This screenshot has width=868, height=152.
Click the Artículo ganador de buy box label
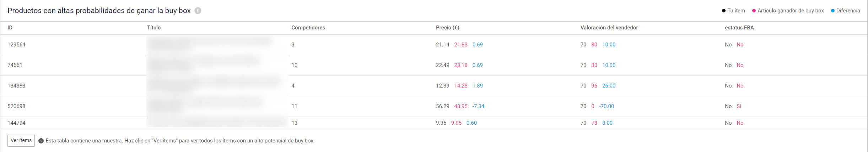(790, 11)
